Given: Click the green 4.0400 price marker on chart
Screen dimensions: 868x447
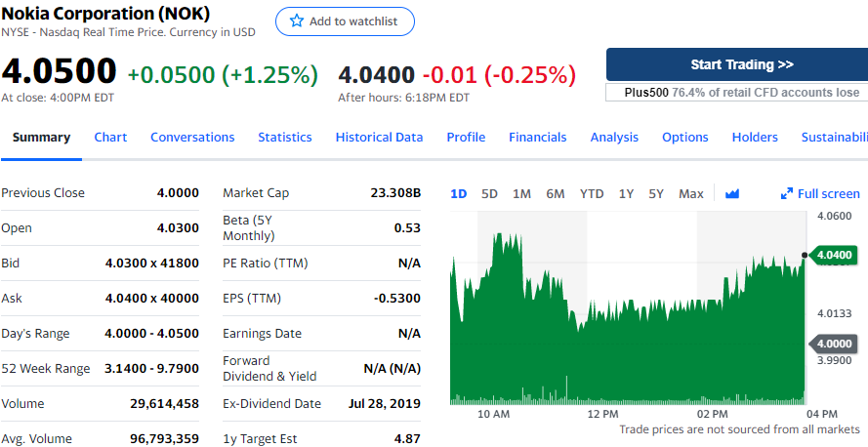Looking at the screenshot, I should tap(833, 255).
